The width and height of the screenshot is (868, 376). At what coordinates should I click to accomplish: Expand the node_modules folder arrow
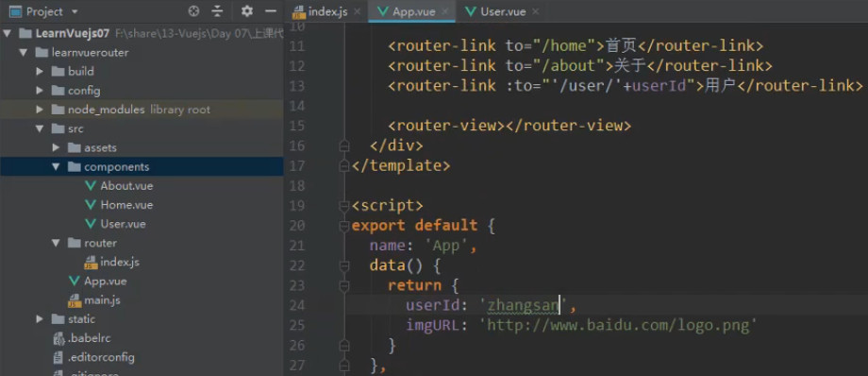[x=40, y=110]
